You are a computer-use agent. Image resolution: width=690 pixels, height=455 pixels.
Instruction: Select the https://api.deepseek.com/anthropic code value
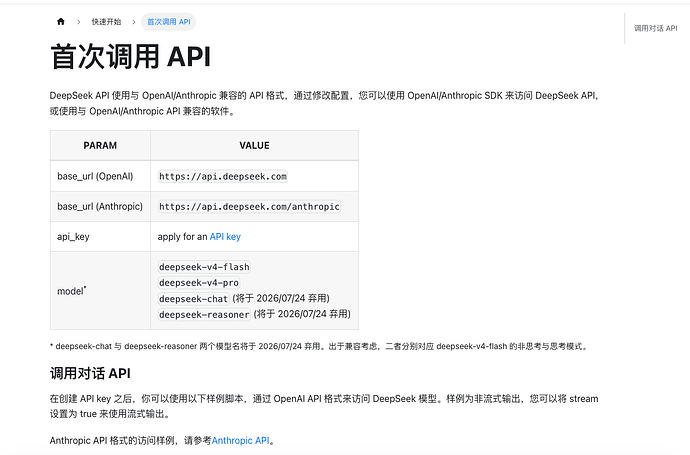(x=249, y=206)
